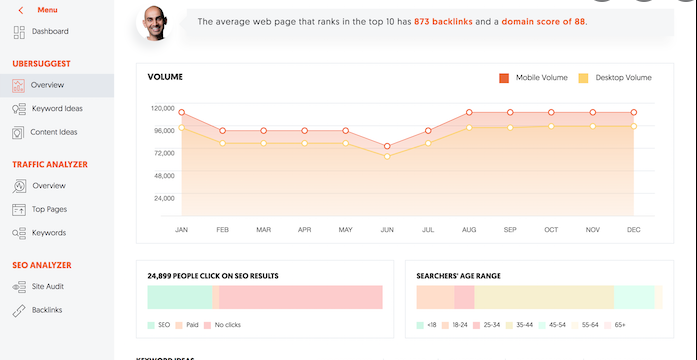The height and width of the screenshot is (360, 697).
Task: Click the MAR month axis label
Action: [x=264, y=230]
